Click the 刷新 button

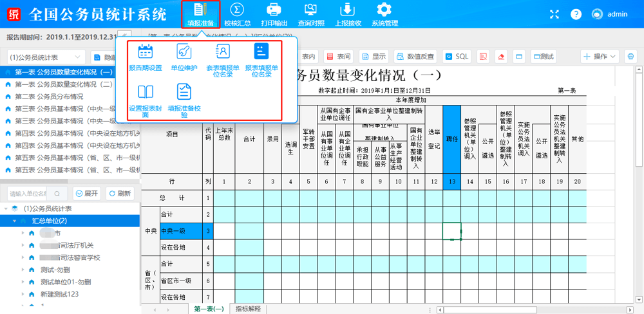(x=120, y=193)
